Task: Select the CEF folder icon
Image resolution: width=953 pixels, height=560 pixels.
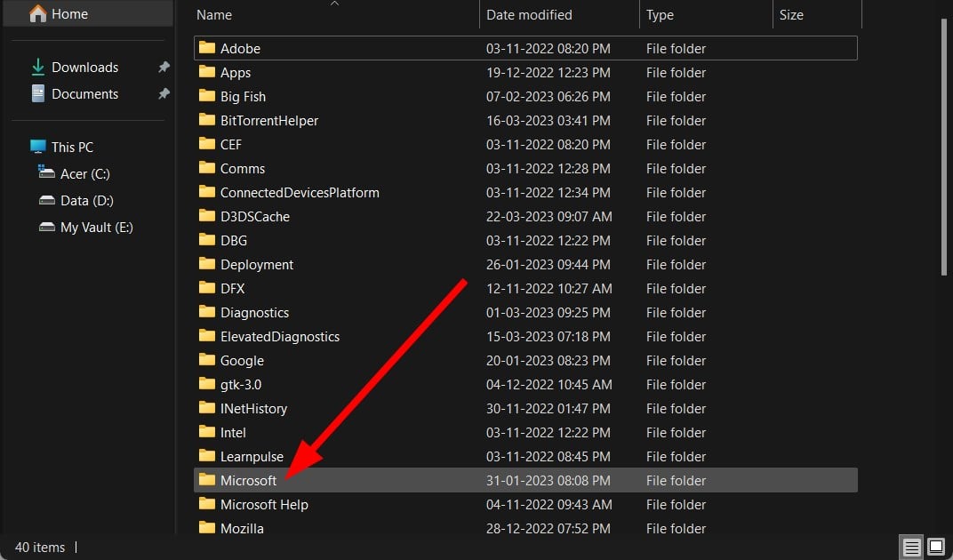Action: [x=207, y=143]
